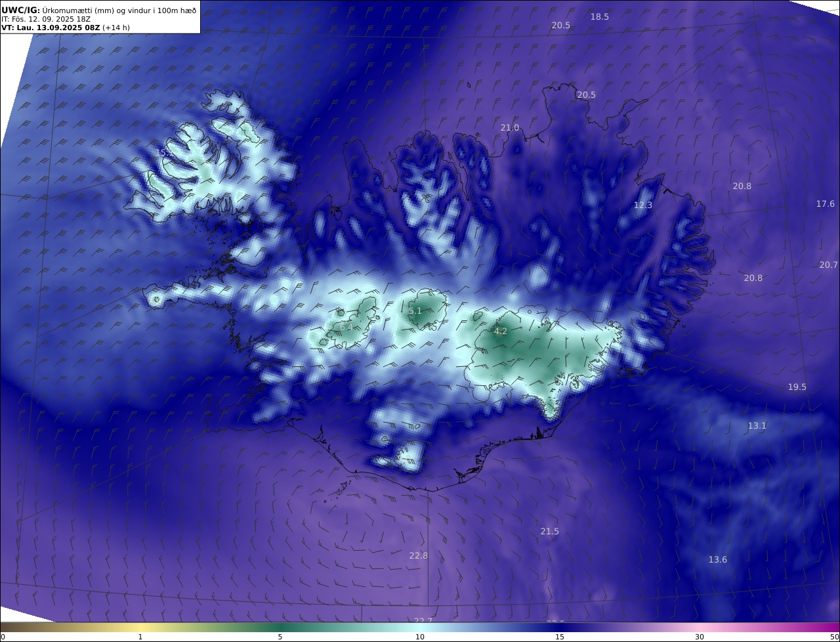This screenshot has width=840, height=642.
Task: Click the 4.2 value over Vatnajökull
Action: 501,332
